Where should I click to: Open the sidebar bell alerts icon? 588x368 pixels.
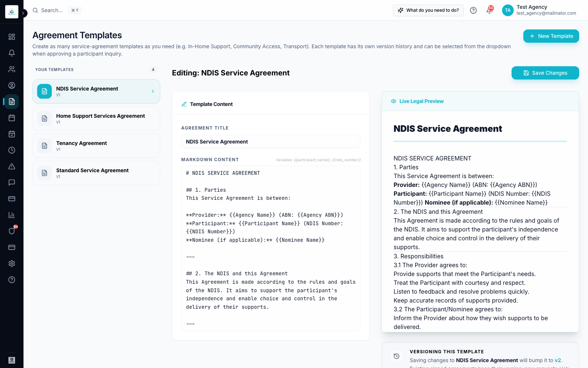point(12,53)
